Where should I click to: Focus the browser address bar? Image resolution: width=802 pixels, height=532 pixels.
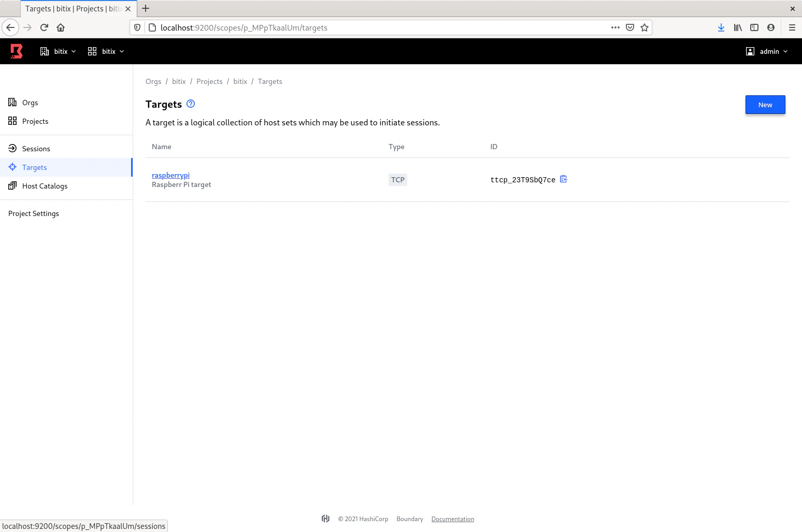click(x=363, y=27)
